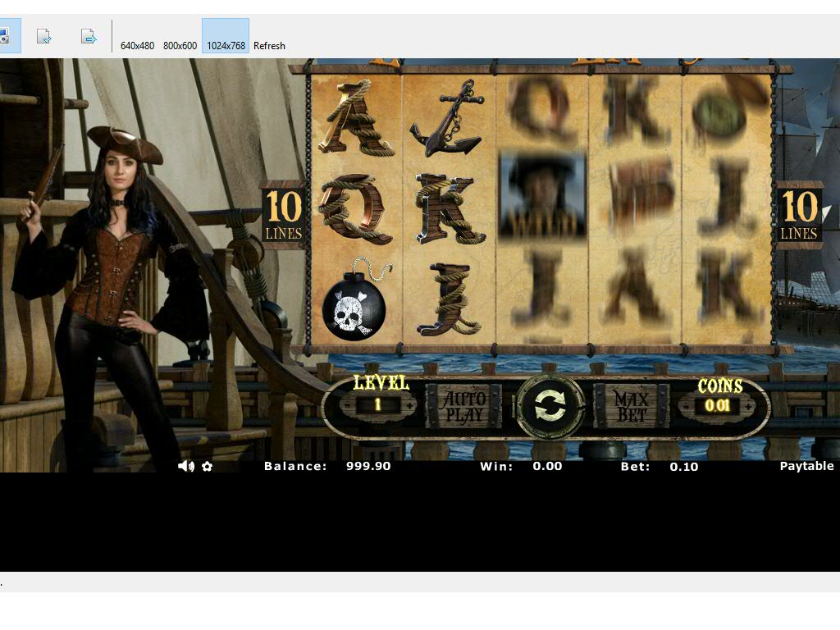This screenshot has height=630, width=840.
Task: Click the left 10 Lines sign
Action: pos(283,216)
